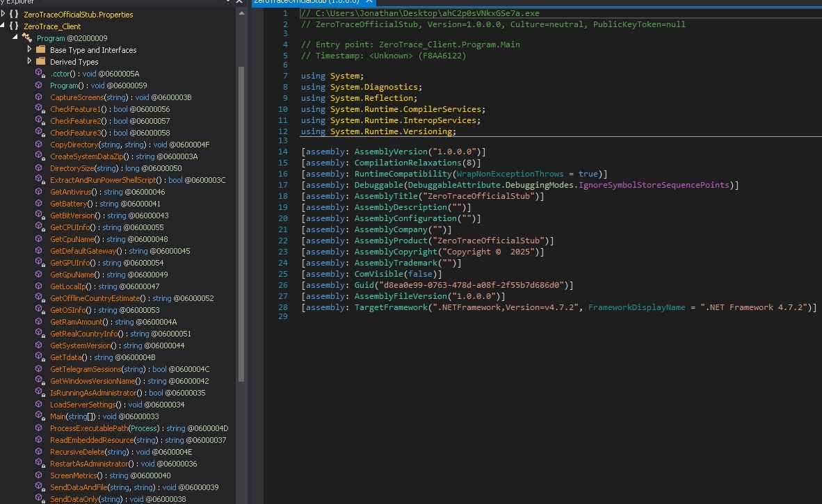Click AssemblyVersion attribute on line 14

[391, 152]
